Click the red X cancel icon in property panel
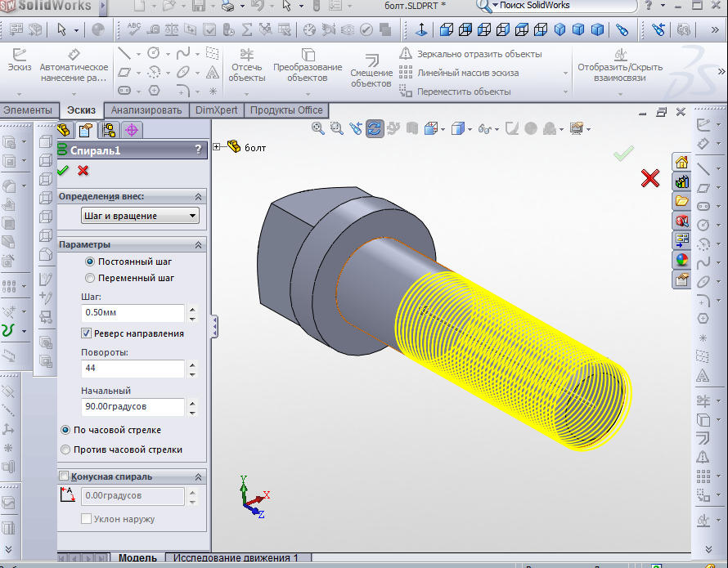This screenshot has width=728, height=568. click(83, 170)
